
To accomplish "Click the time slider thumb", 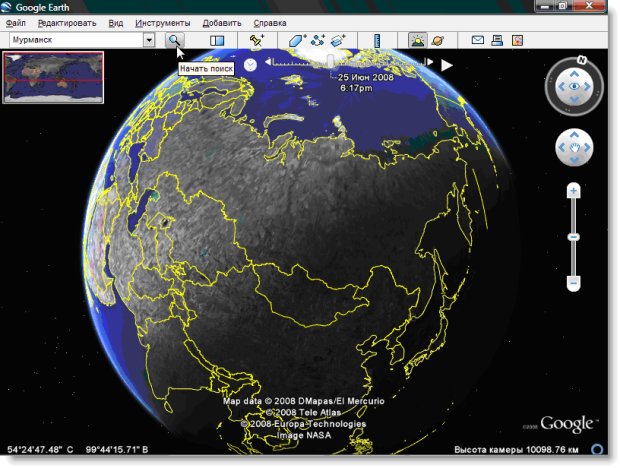I will [x=331, y=62].
